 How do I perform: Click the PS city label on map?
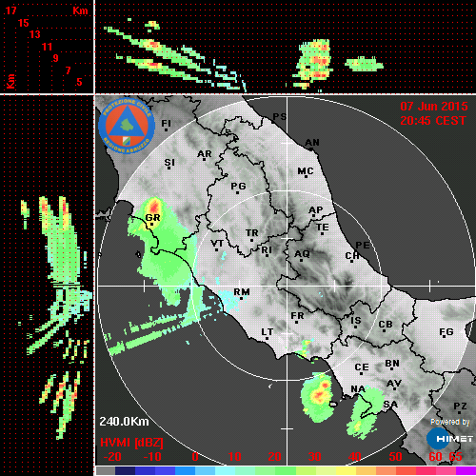click(280, 117)
